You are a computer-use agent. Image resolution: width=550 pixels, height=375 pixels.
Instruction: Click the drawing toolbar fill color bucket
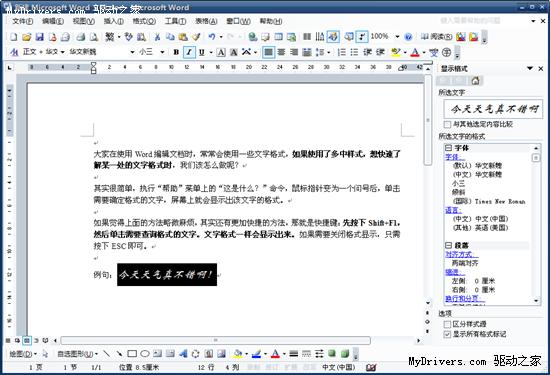pos(237,354)
